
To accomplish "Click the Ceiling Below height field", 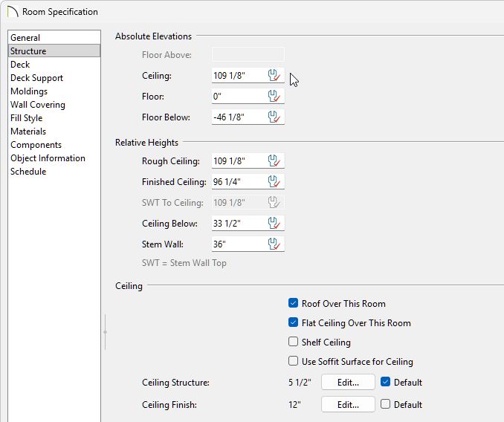I will [x=248, y=223].
